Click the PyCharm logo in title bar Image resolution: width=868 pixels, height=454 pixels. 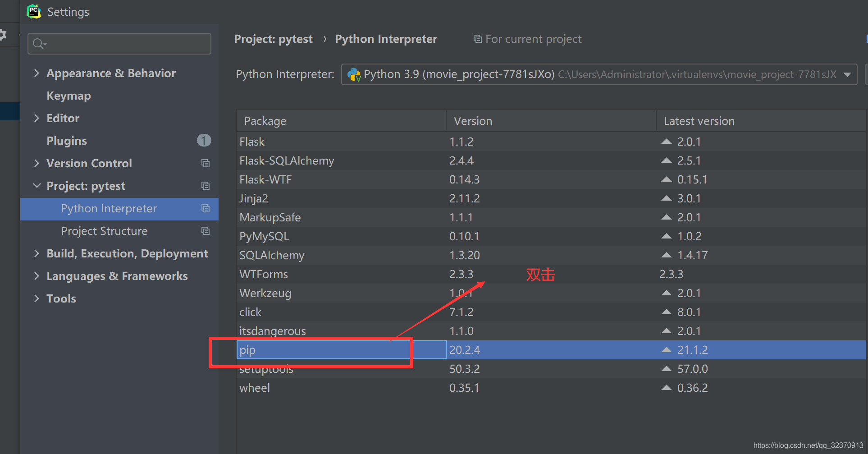34,11
